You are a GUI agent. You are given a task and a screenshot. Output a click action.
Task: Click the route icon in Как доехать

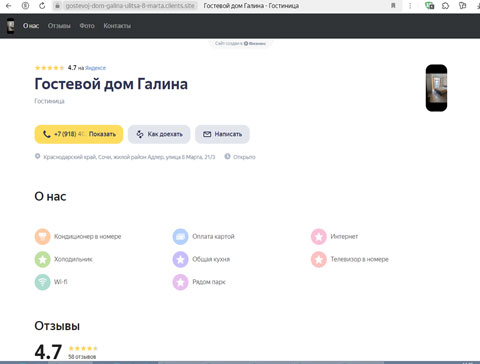pyautogui.click(x=140, y=134)
